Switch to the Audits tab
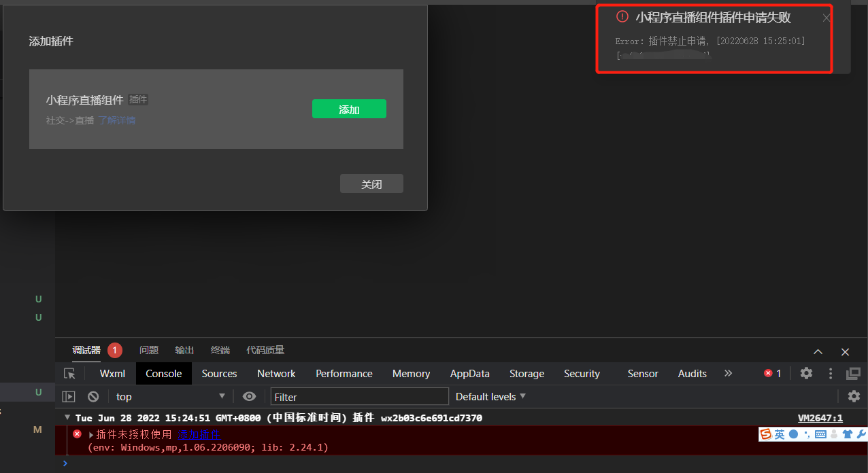 pos(692,374)
